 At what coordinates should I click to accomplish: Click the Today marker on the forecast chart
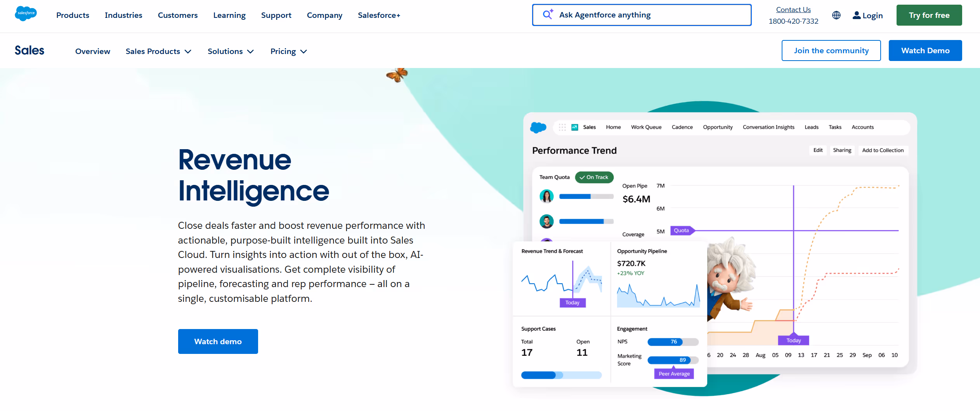(x=572, y=302)
